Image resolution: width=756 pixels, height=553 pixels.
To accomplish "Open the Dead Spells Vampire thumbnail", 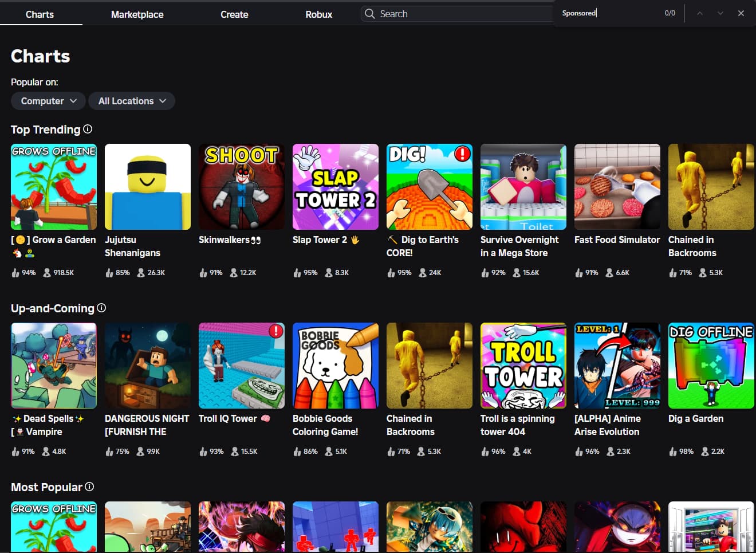I will click(54, 366).
